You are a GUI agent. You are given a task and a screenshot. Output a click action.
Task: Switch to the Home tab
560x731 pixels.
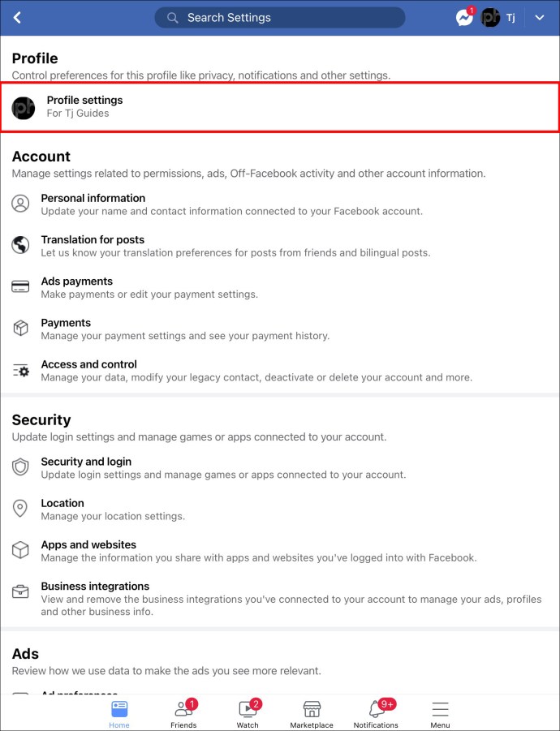[x=119, y=714]
